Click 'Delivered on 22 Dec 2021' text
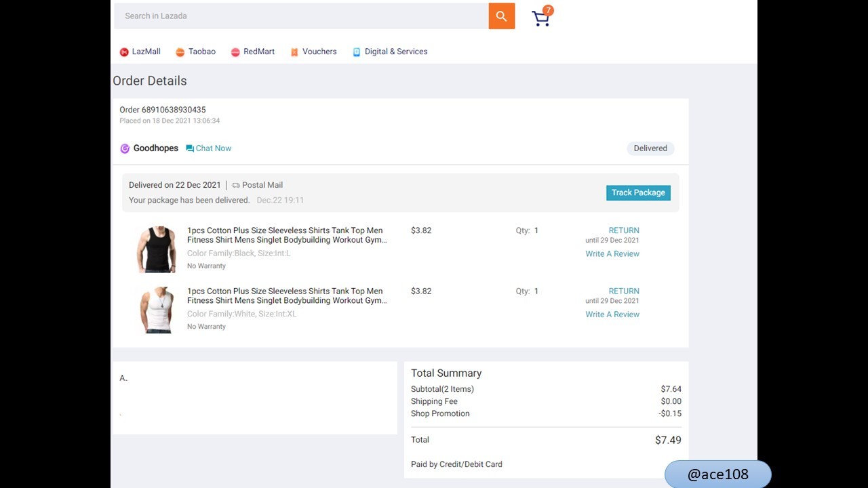This screenshot has height=488, width=868. tap(175, 185)
